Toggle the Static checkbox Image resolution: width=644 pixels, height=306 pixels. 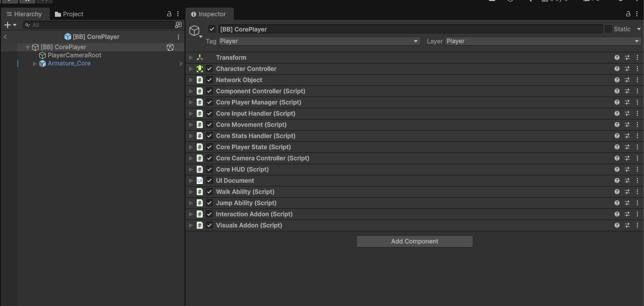(x=608, y=29)
